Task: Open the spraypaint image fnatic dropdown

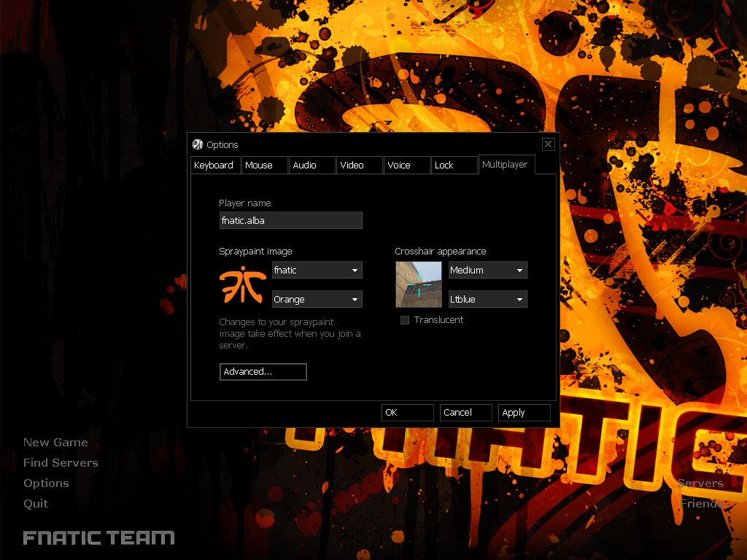Action: 317,271
